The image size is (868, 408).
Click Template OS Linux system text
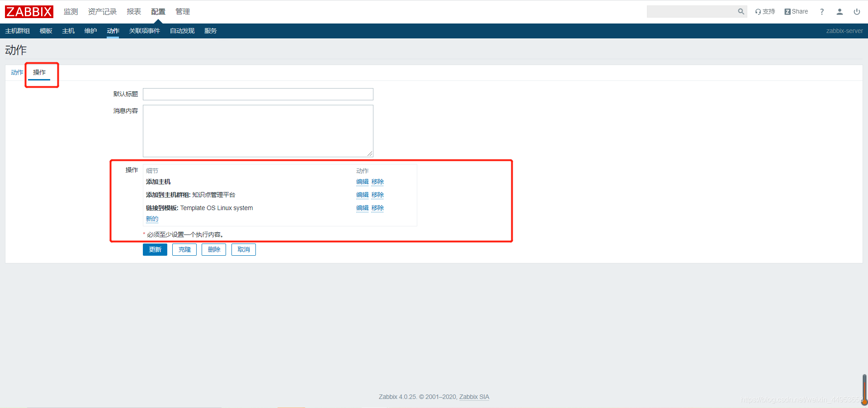point(217,208)
